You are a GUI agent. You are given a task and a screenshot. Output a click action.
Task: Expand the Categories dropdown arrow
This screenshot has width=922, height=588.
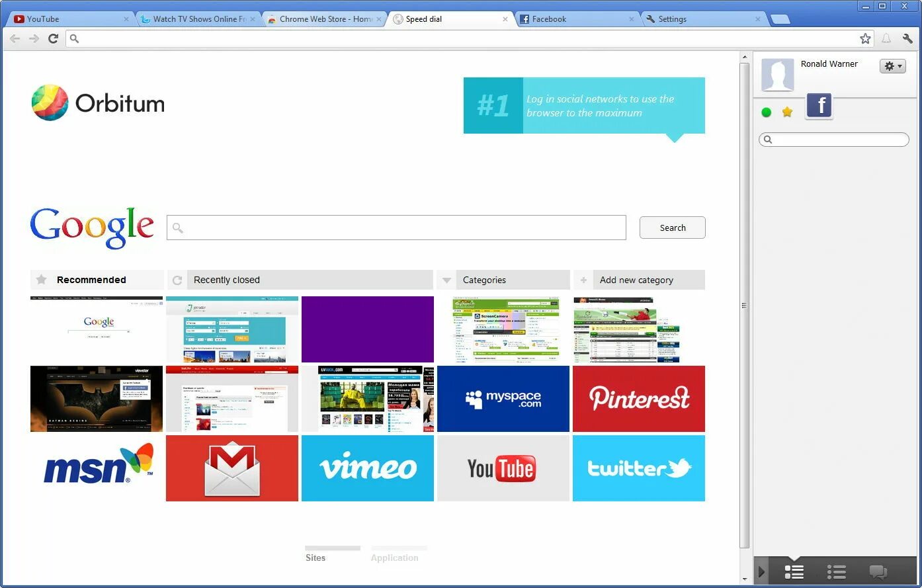[446, 280]
